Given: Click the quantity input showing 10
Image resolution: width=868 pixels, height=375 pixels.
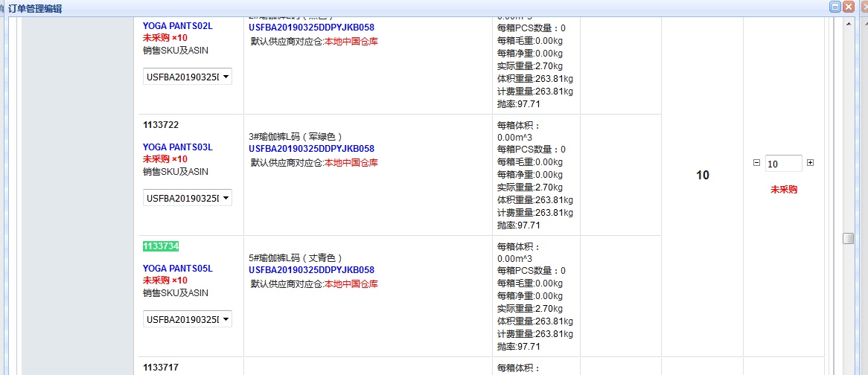Looking at the screenshot, I should tap(783, 164).
